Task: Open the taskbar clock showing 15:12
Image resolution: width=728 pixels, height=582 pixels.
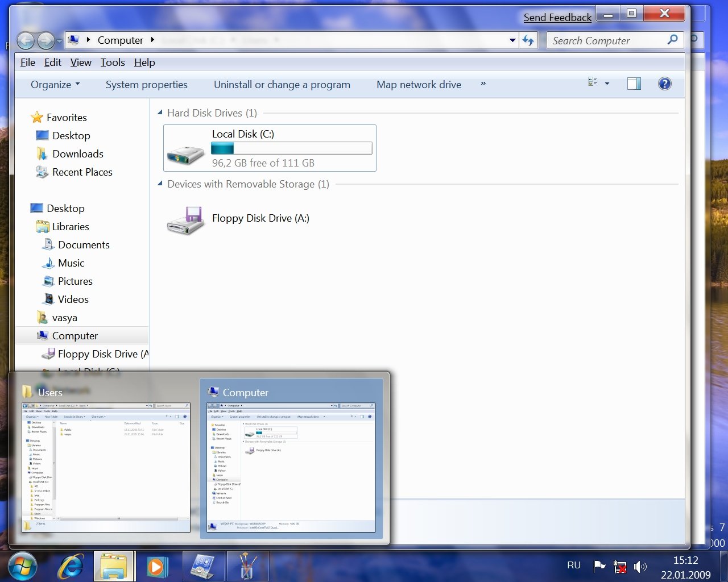Action: click(685, 567)
